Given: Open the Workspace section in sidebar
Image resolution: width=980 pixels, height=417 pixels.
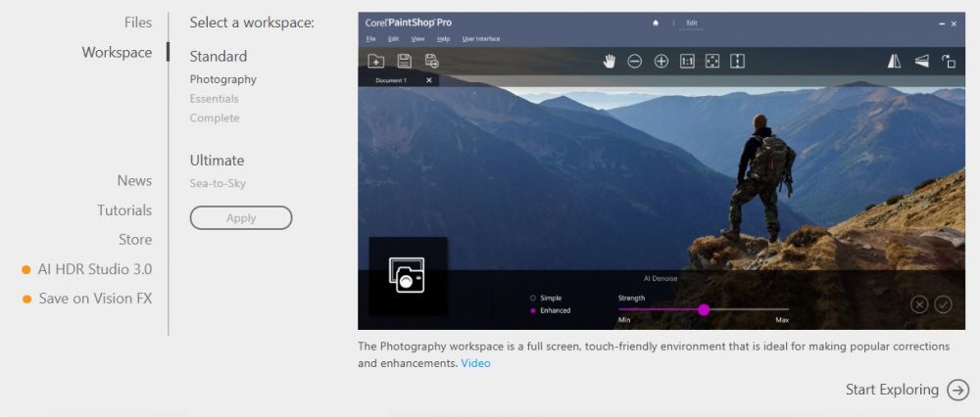Looking at the screenshot, I should pos(117,53).
